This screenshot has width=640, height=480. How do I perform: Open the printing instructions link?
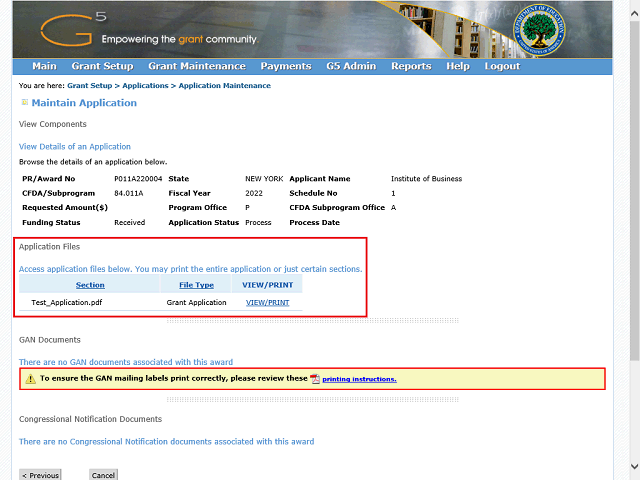pos(359,379)
